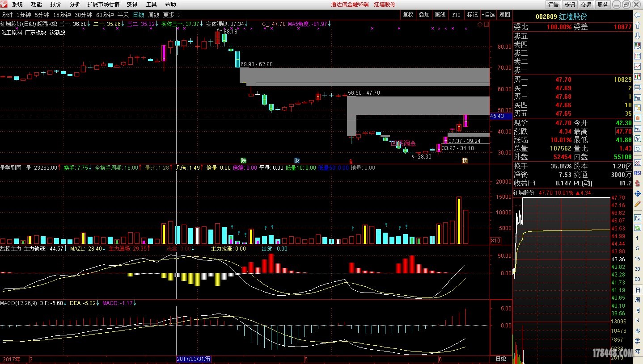Switch to 15-minute period in sidebar
Viewport: 643px width, 364px height.
click(x=637, y=258)
